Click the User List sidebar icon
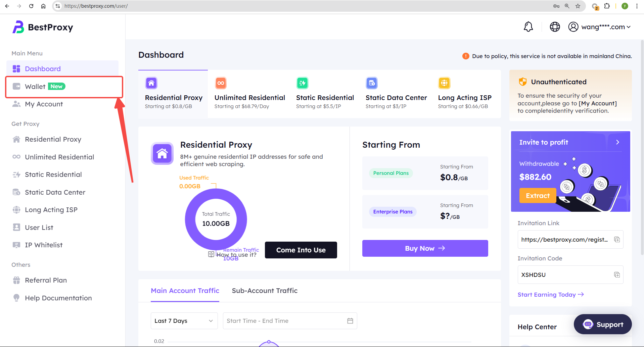 (x=16, y=228)
